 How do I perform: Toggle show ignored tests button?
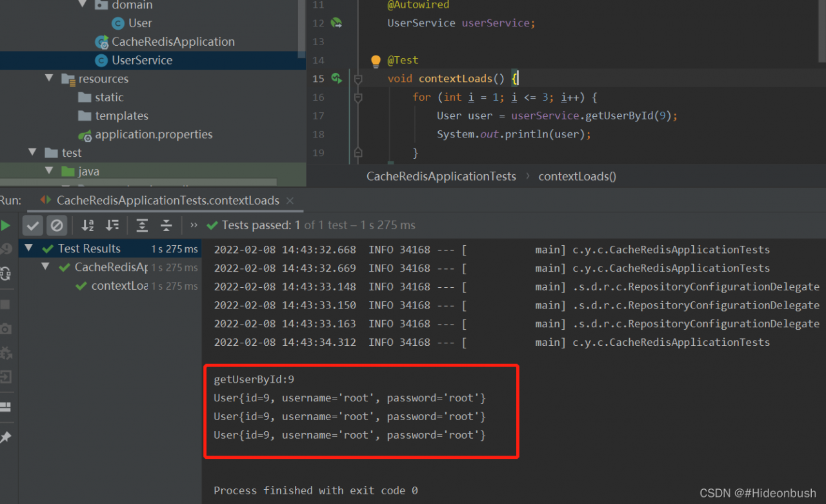pyautogui.click(x=57, y=225)
